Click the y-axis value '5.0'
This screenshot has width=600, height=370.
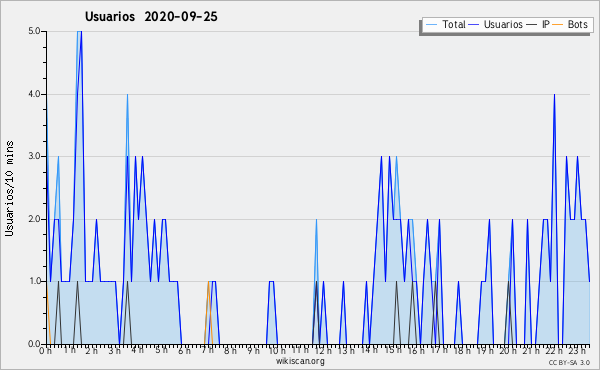[x=34, y=31]
